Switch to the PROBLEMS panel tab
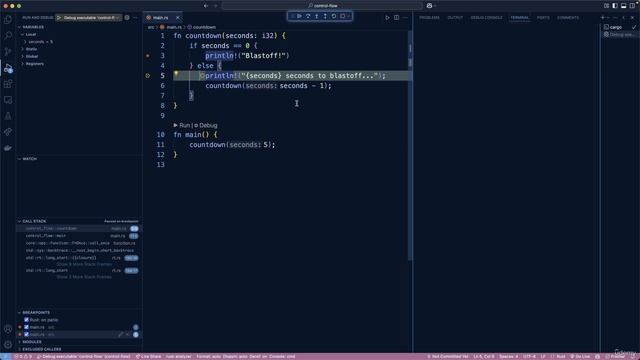Image resolution: width=640 pixels, height=360 pixels. tap(429, 18)
